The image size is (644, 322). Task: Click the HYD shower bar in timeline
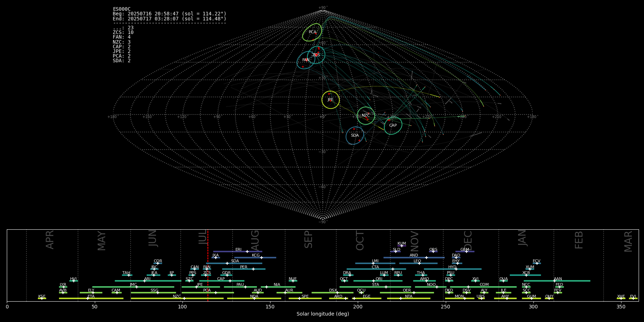pos(453,269)
